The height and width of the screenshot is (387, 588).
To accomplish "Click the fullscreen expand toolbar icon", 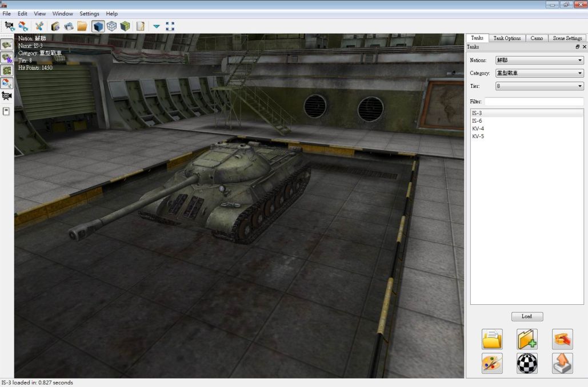I will (169, 25).
